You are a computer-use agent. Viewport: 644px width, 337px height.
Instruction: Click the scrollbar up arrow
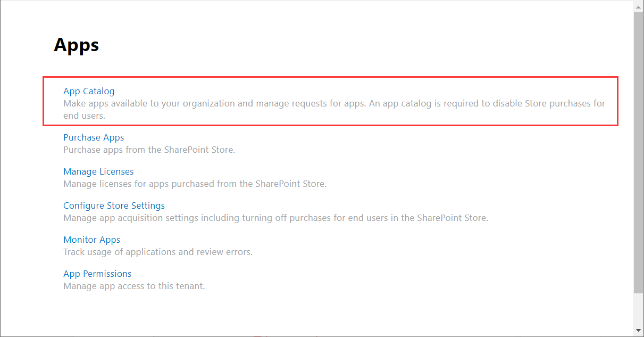[638, 6]
